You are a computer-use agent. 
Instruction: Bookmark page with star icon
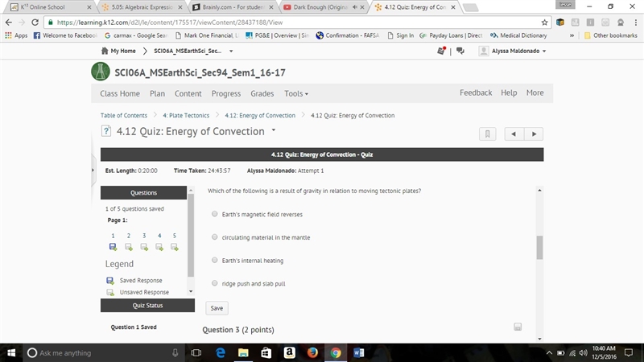click(545, 23)
